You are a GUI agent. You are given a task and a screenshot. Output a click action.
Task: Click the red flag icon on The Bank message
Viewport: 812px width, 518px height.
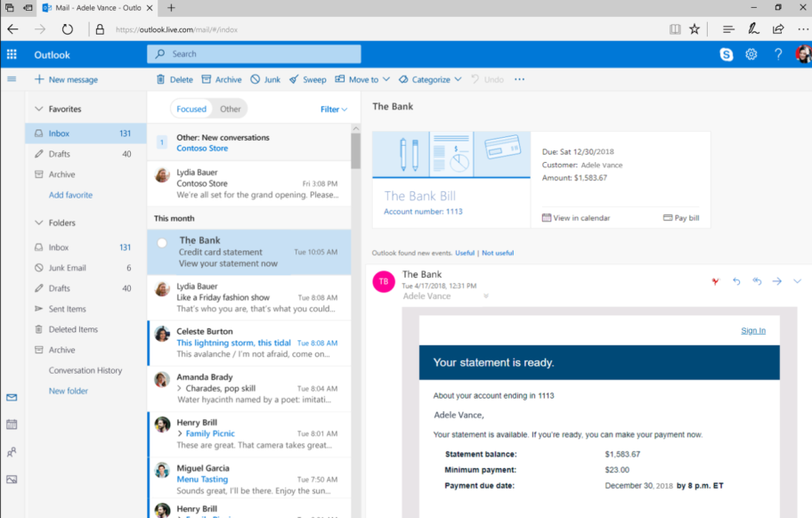715,281
